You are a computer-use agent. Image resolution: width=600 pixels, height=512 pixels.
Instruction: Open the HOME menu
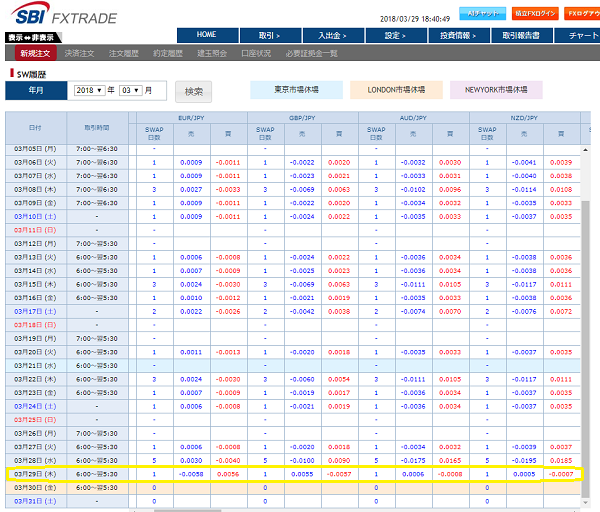point(208,35)
